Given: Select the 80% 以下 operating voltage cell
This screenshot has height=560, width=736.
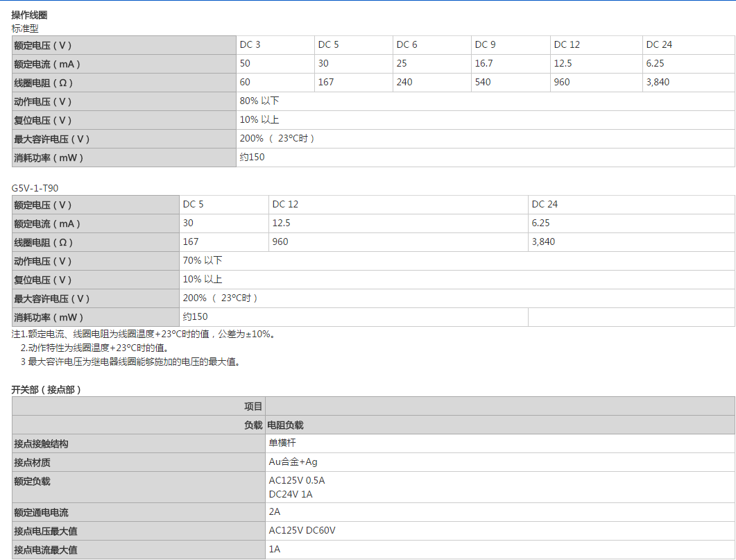Looking at the screenshot, I should point(259,101).
